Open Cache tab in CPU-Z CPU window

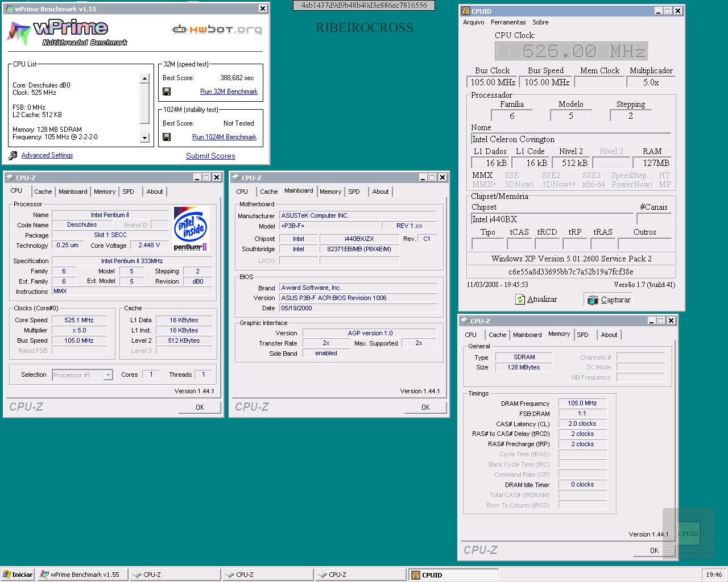(x=43, y=192)
